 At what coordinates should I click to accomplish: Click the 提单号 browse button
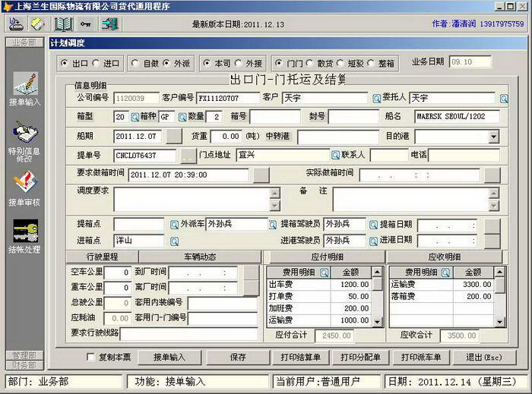[x=188, y=156]
